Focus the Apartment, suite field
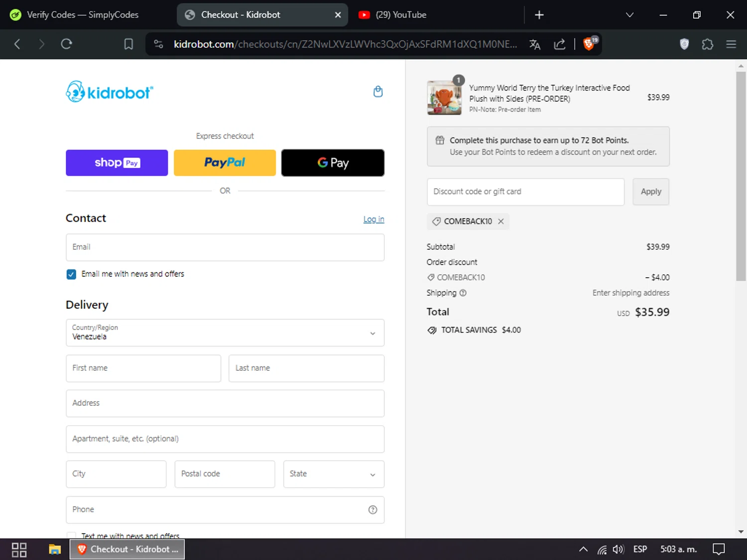The width and height of the screenshot is (747, 560). click(225, 439)
